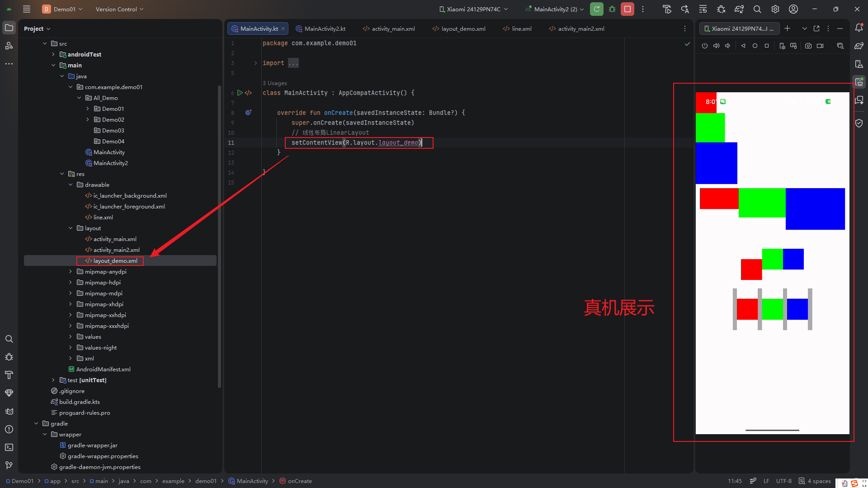Click the device Overview square button
The height and width of the screenshot is (488, 868).
click(767, 46)
